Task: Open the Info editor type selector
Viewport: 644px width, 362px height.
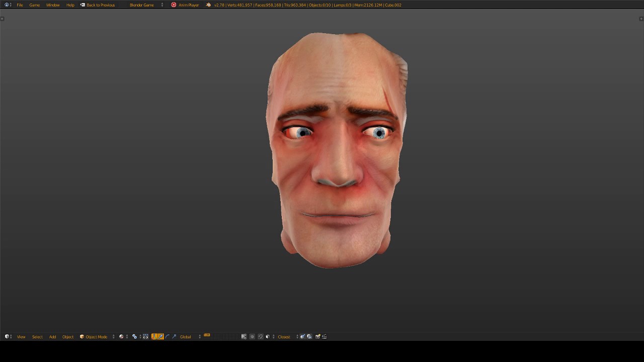Action: click(8, 5)
